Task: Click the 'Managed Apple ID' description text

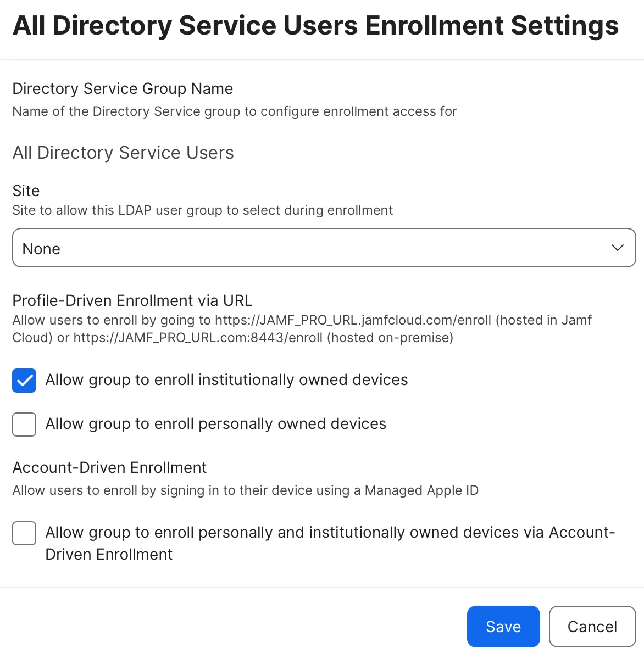Action: coord(246,490)
